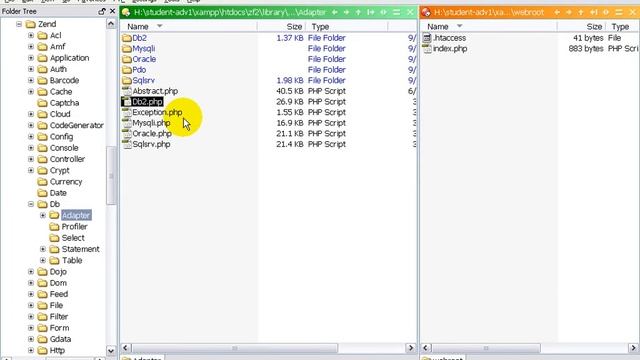Click Adapter pane horizontal scroll right arrow

[411, 348]
